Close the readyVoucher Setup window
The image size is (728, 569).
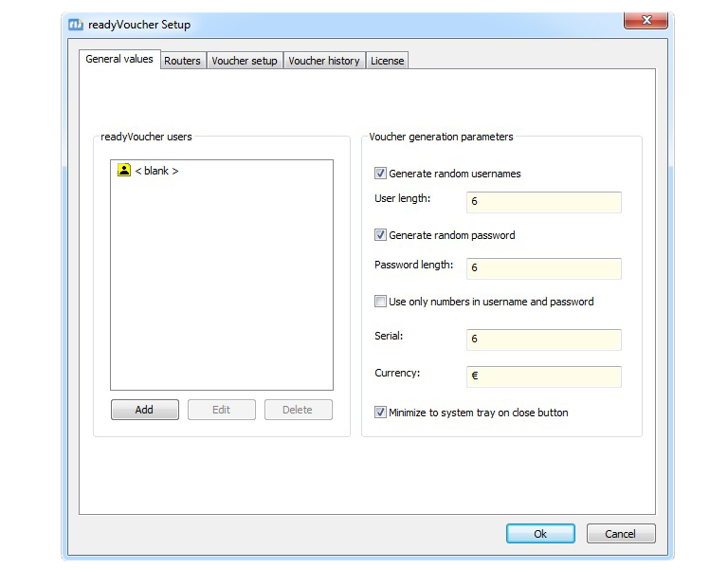tap(646, 20)
